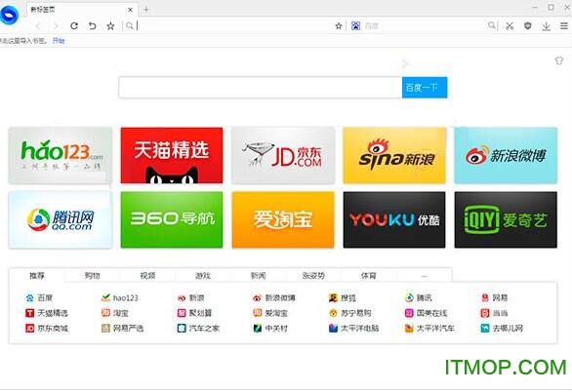Open the 苏宁易购 link

(349, 313)
